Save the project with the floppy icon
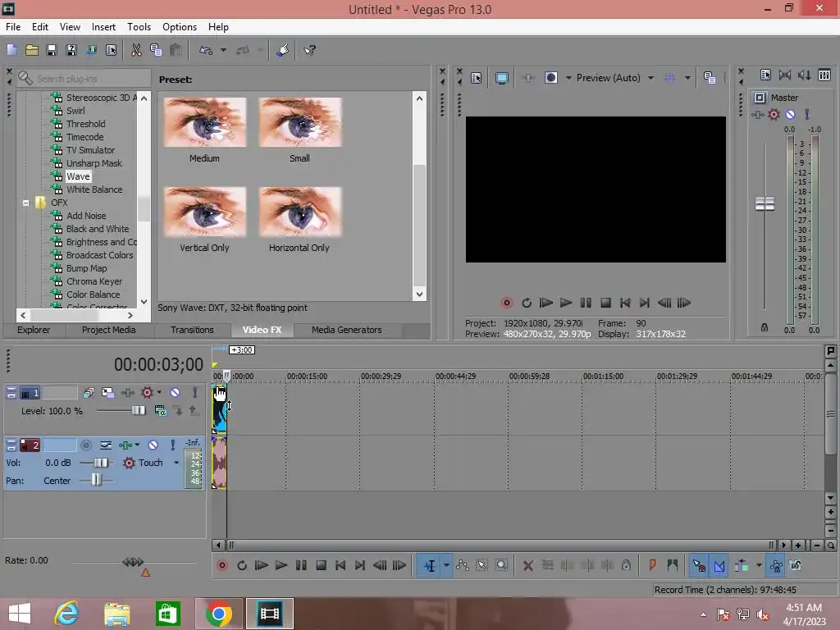 click(52, 50)
